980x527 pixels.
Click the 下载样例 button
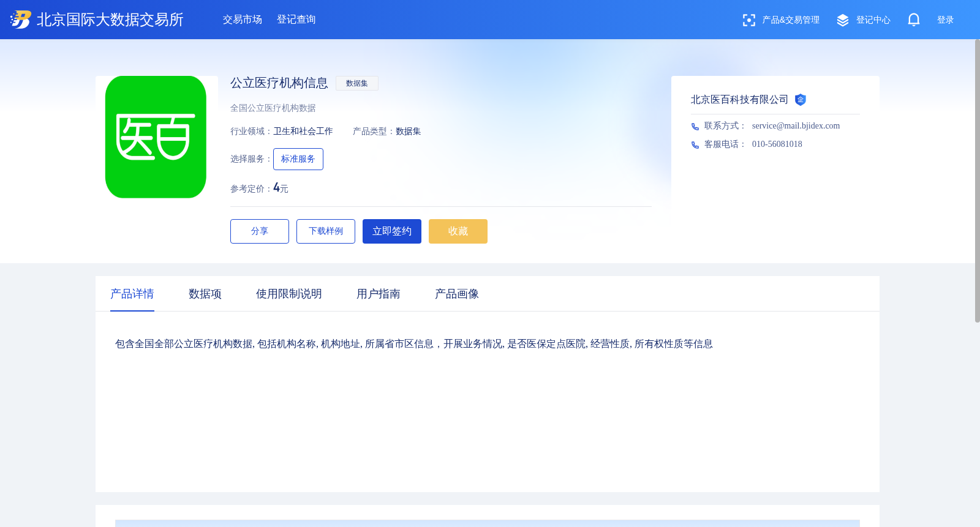point(326,231)
